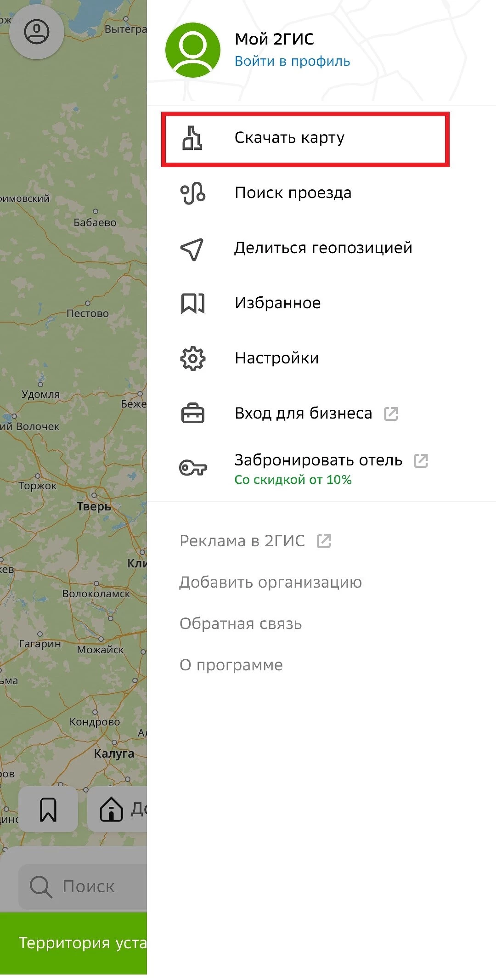Select the Скачать карту menu item

pyautogui.click(x=289, y=138)
